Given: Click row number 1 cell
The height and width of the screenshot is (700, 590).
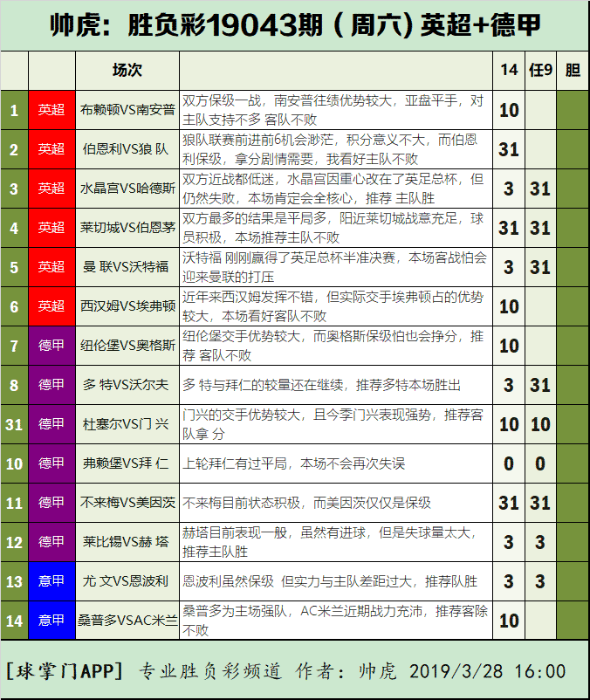Looking at the screenshot, I should 14,110.
